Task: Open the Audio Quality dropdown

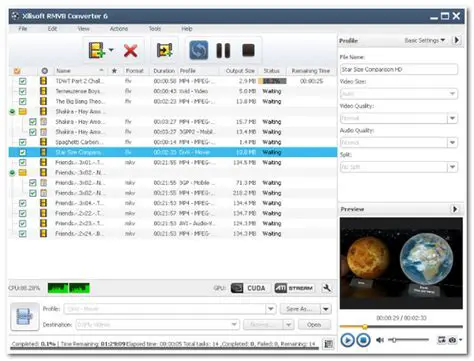Action: pyautogui.click(x=452, y=142)
